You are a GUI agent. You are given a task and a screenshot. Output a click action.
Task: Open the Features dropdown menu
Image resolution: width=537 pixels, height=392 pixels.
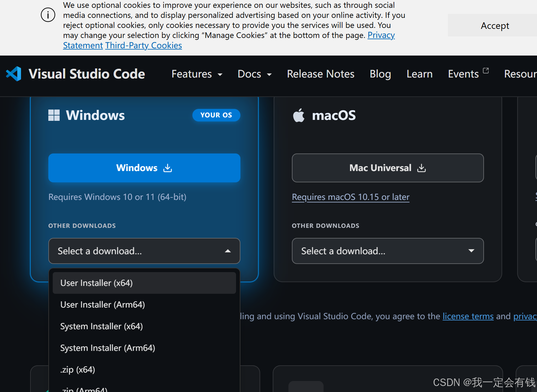pyautogui.click(x=197, y=74)
